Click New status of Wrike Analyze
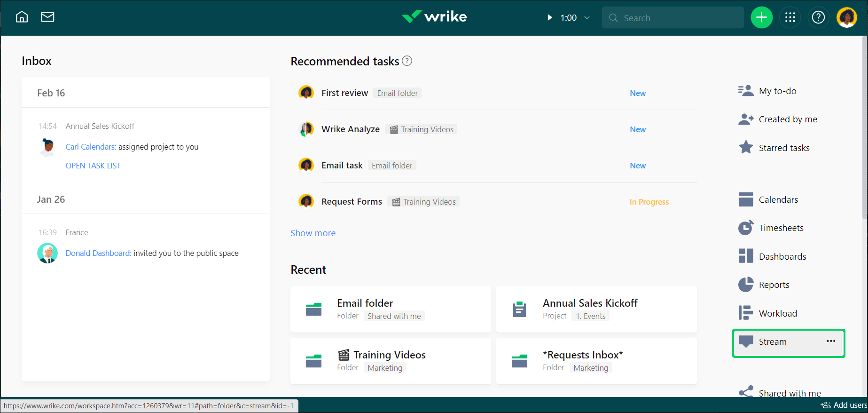 coord(638,129)
